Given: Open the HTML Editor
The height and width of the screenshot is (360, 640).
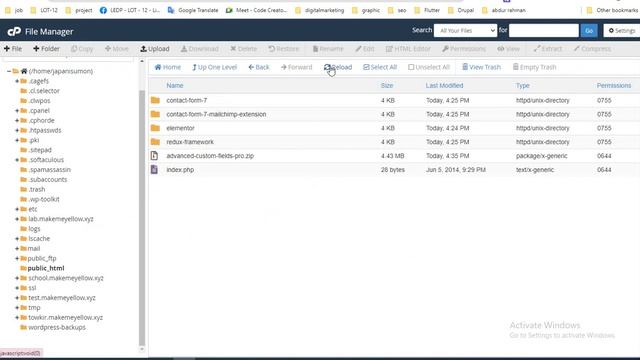Looking at the screenshot, I should 408,49.
